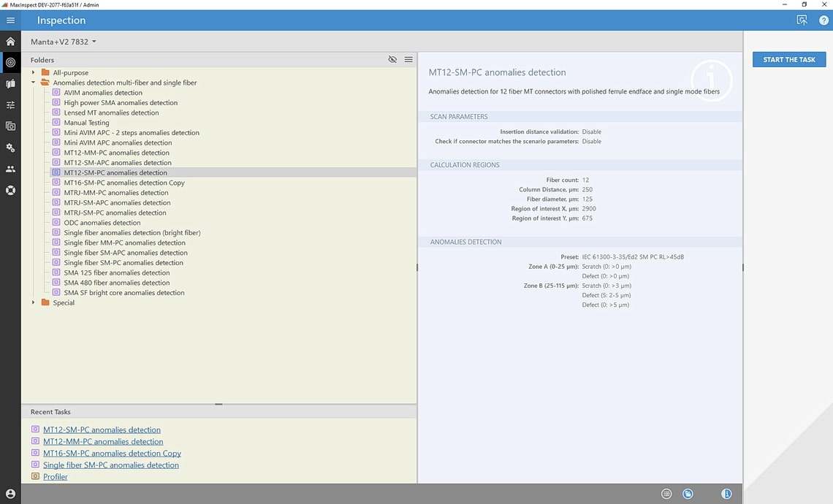Click folder icon in bottom status bar
The height and width of the screenshot is (504, 833).
[x=688, y=494]
